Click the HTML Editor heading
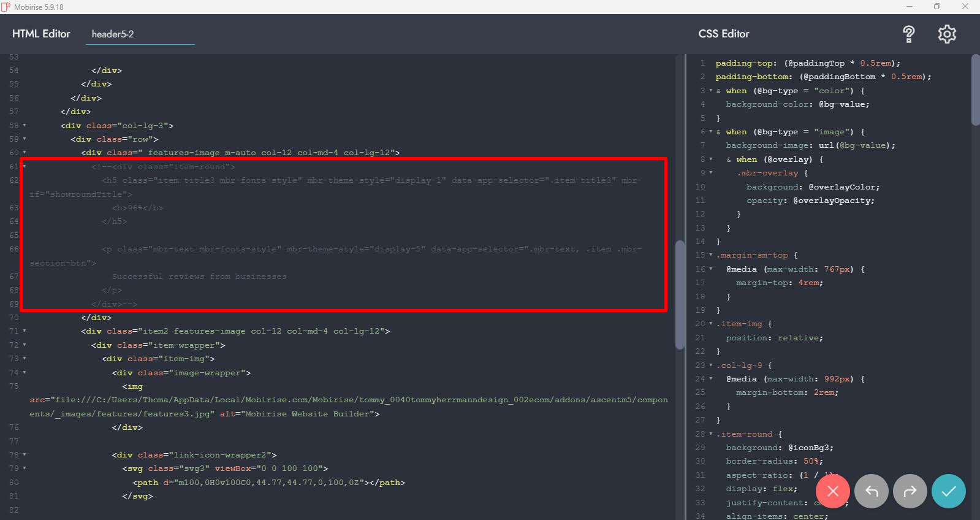 click(41, 34)
